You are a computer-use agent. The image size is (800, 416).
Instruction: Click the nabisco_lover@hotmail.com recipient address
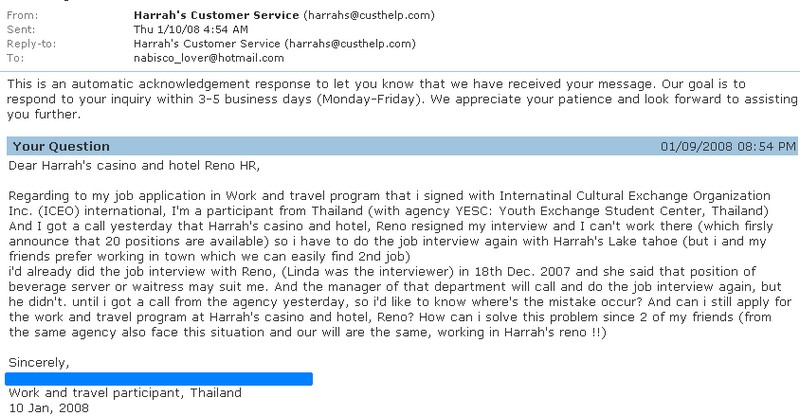pyautogui.click(x=209, y=58)
